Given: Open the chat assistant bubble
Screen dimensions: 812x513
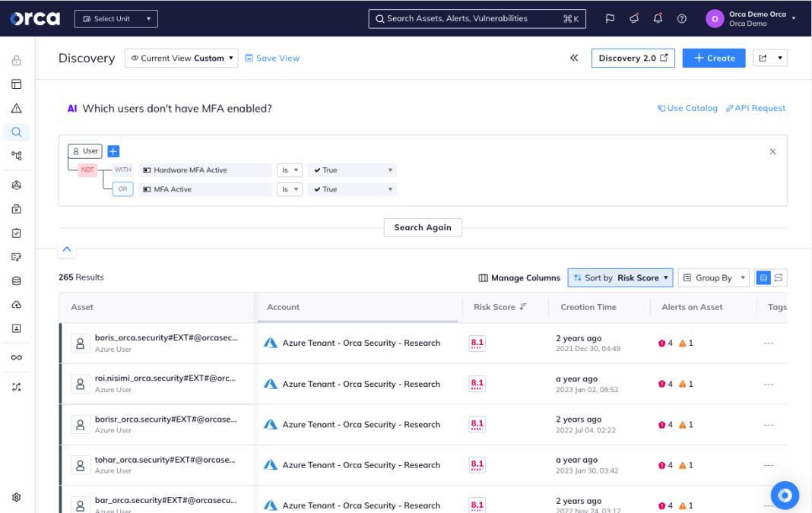Looking at the screenshot, I should tap(785, 496).
